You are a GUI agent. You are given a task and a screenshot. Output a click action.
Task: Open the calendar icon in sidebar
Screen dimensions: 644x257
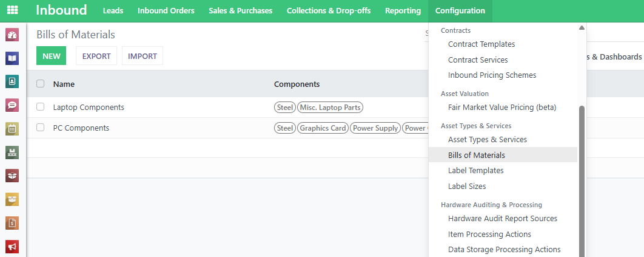(x=12, y=129)
